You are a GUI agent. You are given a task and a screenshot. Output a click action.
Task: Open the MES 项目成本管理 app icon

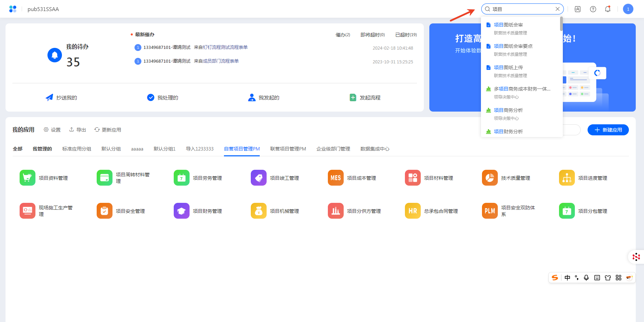click(x=335, y=178)
